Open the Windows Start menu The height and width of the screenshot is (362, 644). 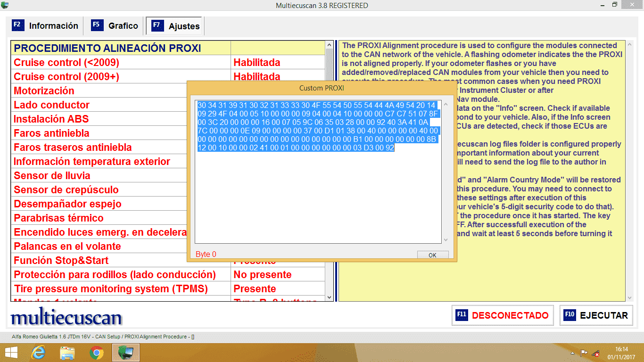pos(11,353)
